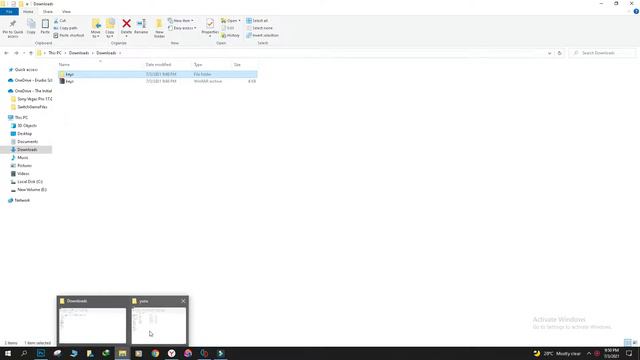The width and height of the screenshot is (640, 360).
Task: Click This PC in the address breadcrumb
Action: [55, 53]
